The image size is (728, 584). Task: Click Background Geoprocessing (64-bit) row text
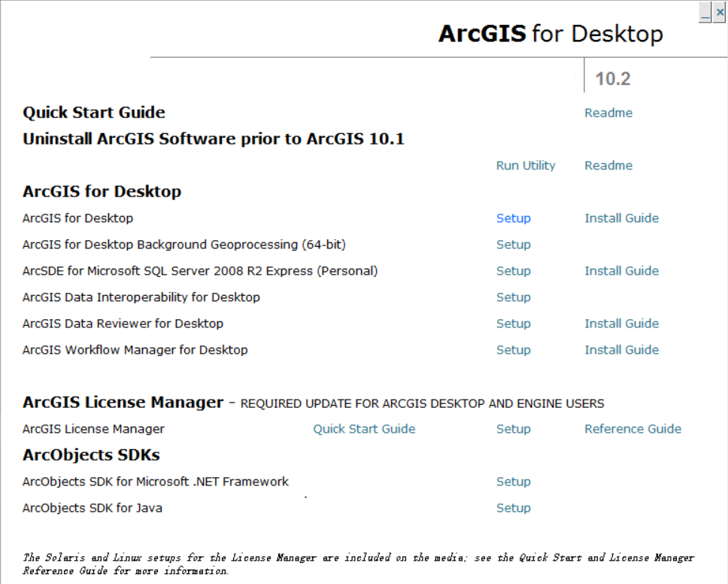tap(184, 245)
